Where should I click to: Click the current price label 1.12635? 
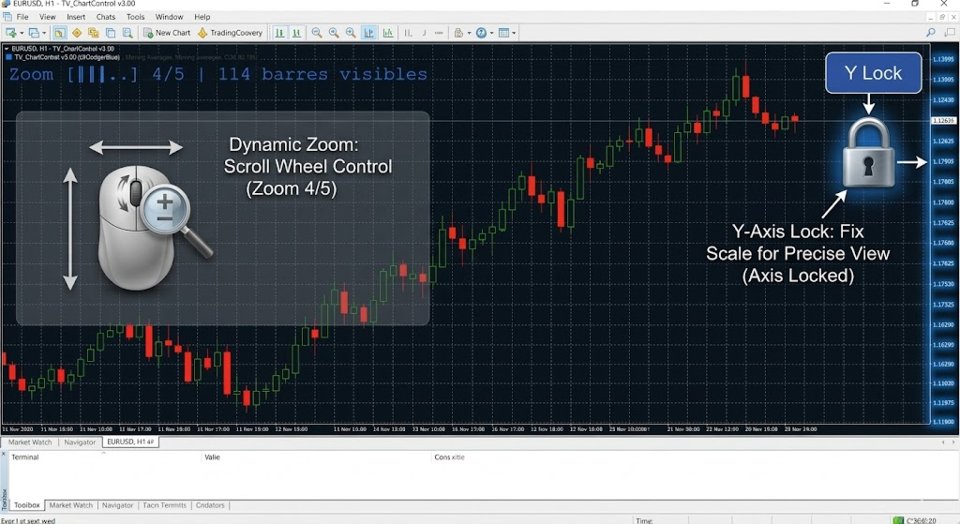point(943,121)
